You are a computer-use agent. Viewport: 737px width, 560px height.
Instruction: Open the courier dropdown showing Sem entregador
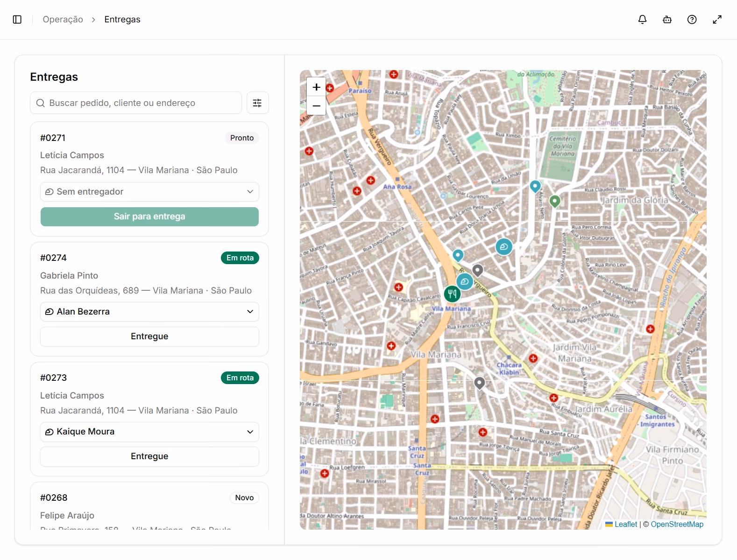(149, 192)
